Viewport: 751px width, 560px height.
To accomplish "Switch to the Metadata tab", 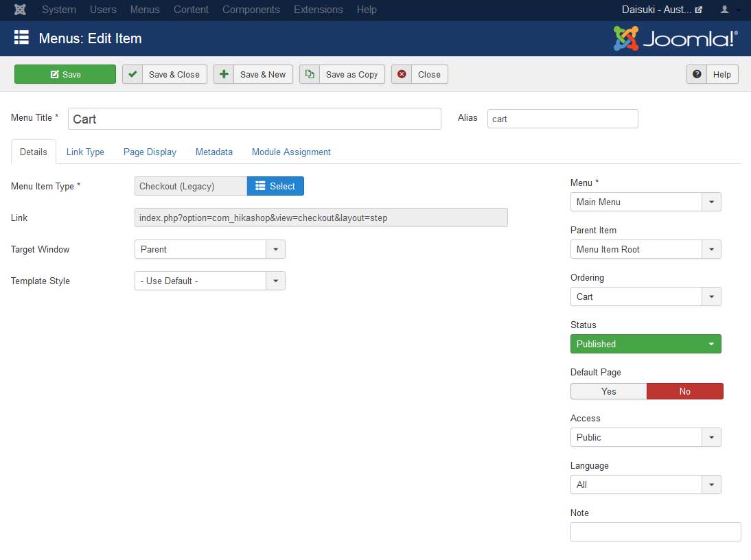I will [214, 152].
